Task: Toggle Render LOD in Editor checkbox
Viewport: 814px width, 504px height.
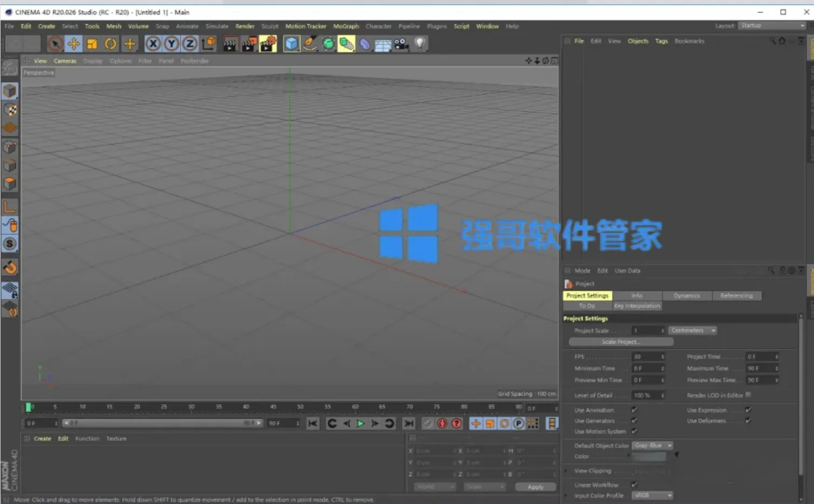Action: (748, 395)
